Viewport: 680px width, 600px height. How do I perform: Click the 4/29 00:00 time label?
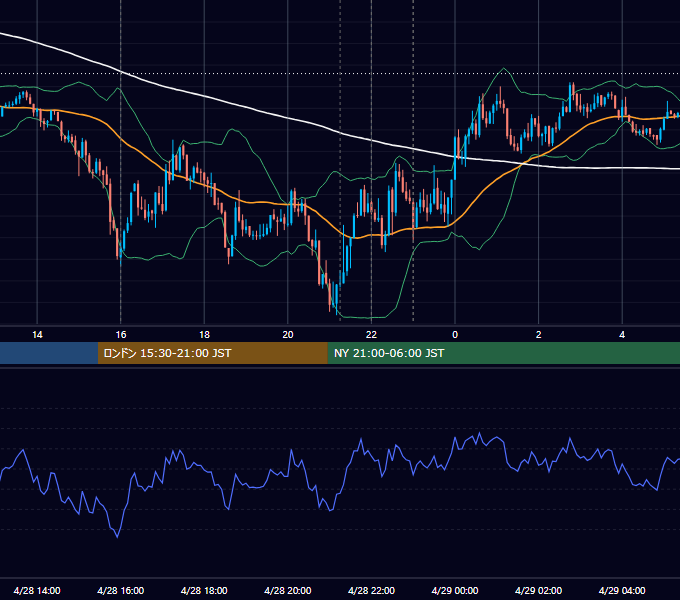[455, 590]
